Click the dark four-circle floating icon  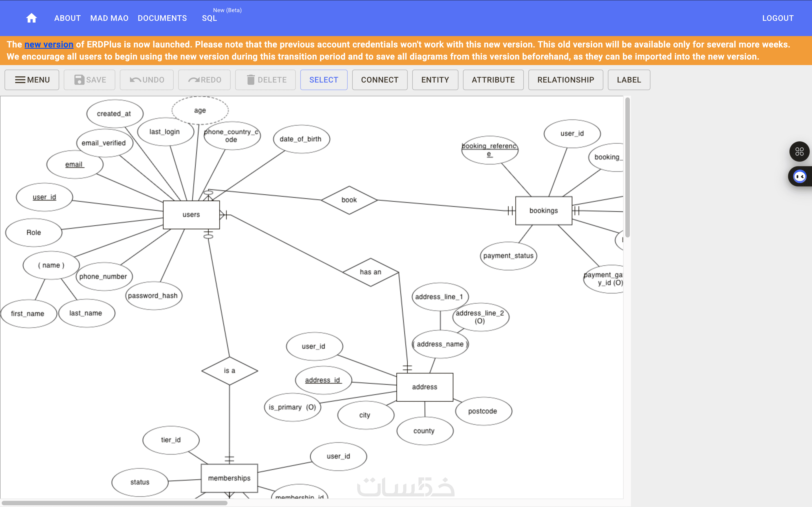[x=799, y=152]
